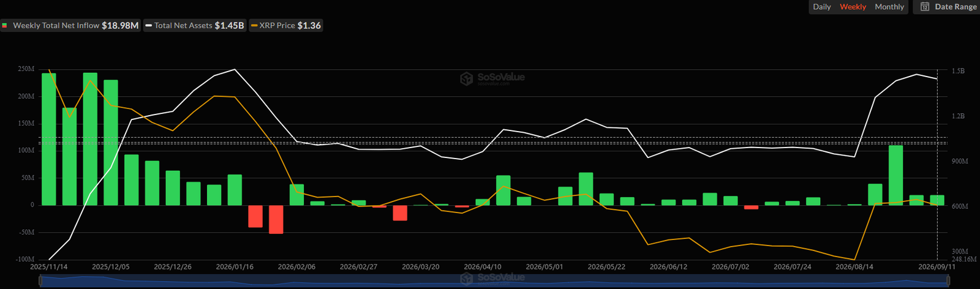The height and width of the screenshot is (289, 980).
Task: Select the largest red bar below -50M
Action: click(x=276, y=219)
